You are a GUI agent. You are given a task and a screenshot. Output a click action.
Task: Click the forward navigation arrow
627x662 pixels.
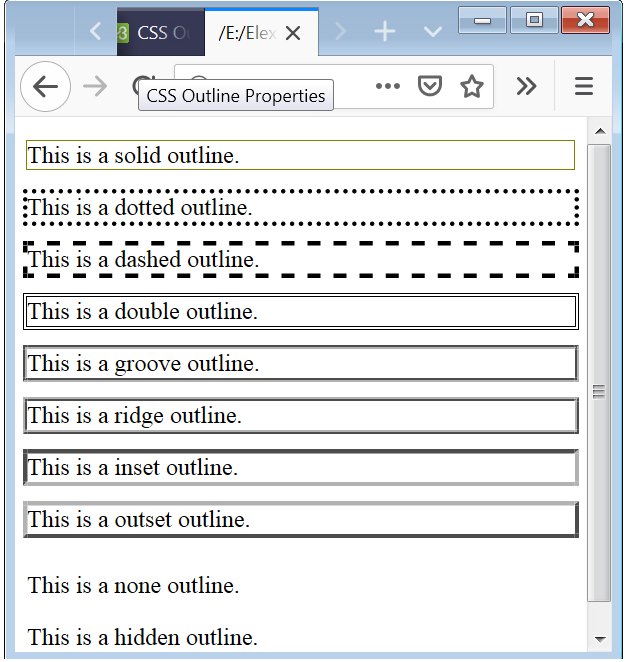click(x=95, y=87)
